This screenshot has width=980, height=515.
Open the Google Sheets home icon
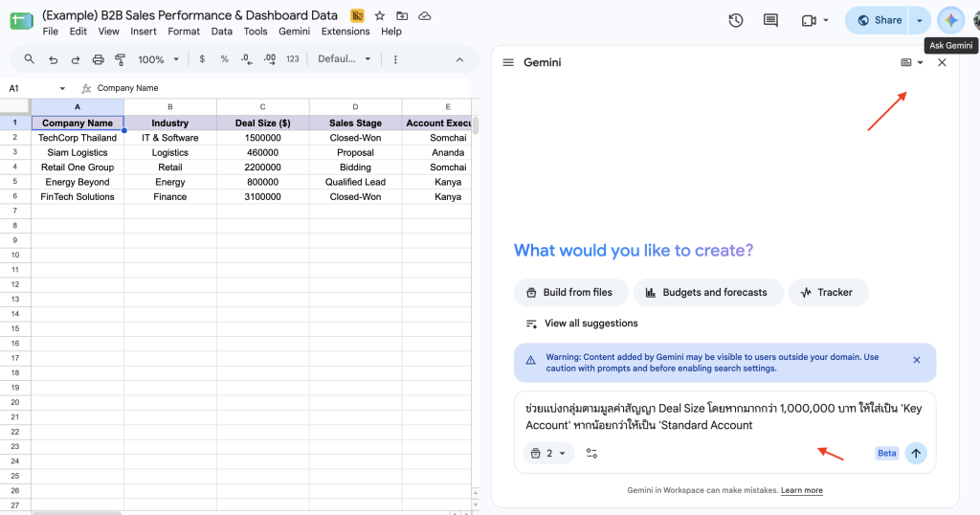[x=21, y=21]
